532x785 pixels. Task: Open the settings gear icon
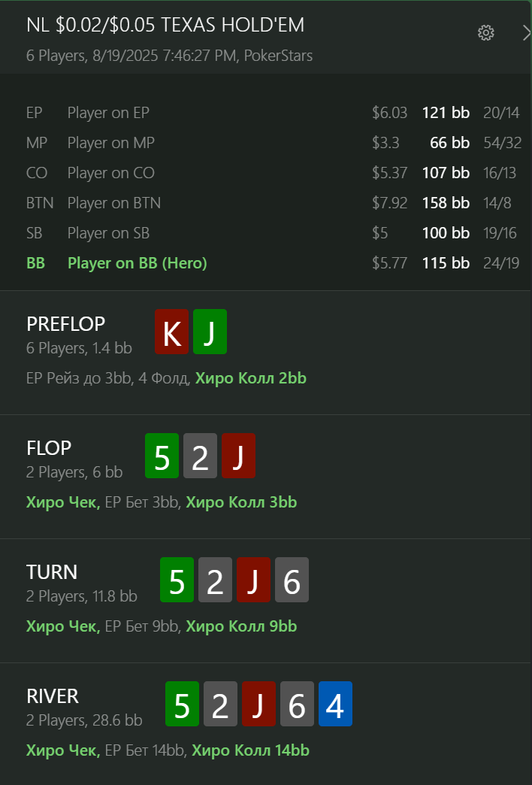click(x=485, y=33)
